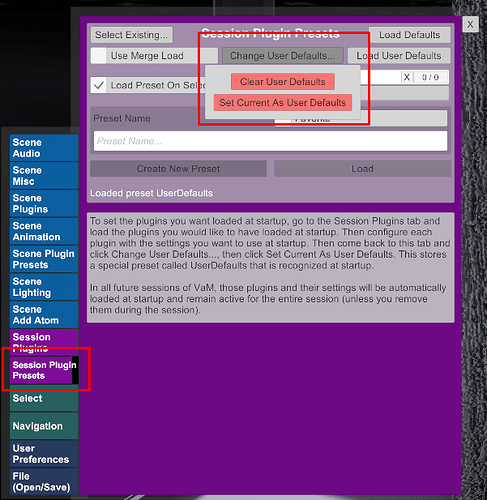Click the Select Existing... button

(x=132, y=35)
